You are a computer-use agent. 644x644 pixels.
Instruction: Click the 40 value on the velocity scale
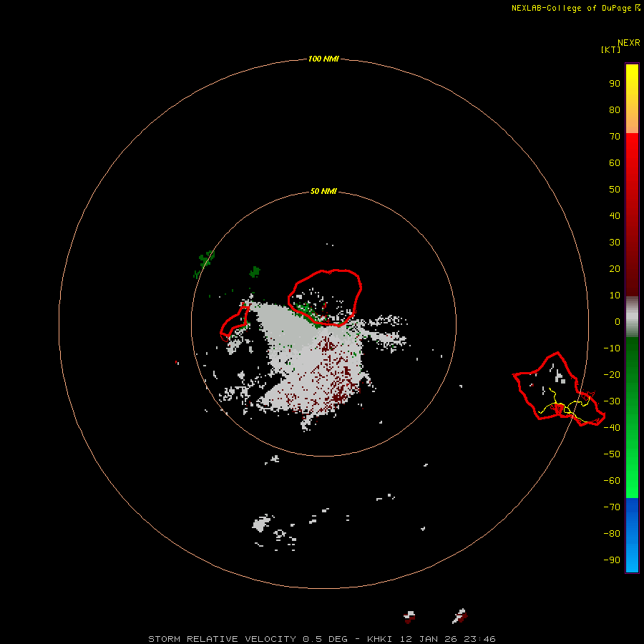tap(615, 216)
